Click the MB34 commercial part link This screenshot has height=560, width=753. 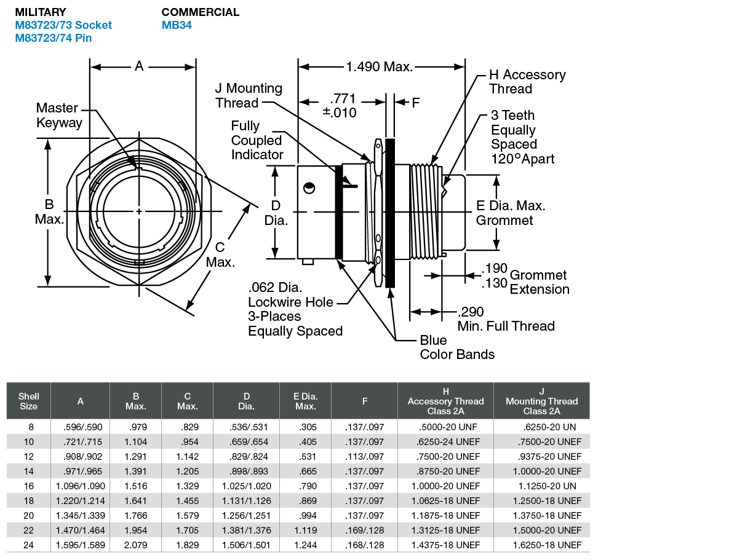pos(177,25)
